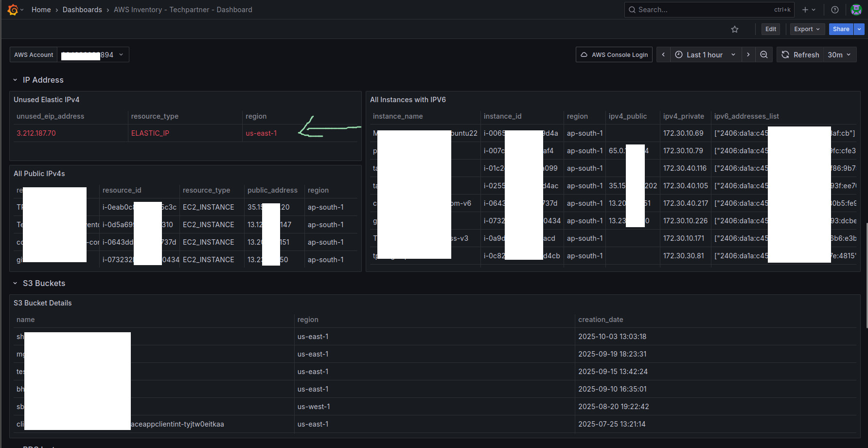
Task: Select private IP 172.30.40.105
Action: click(x=686, y=186)
